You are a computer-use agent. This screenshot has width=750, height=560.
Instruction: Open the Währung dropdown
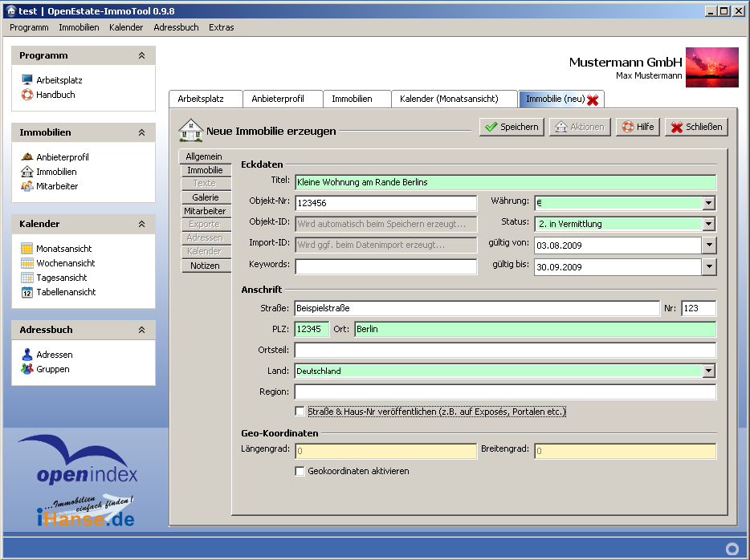(708, 203)
